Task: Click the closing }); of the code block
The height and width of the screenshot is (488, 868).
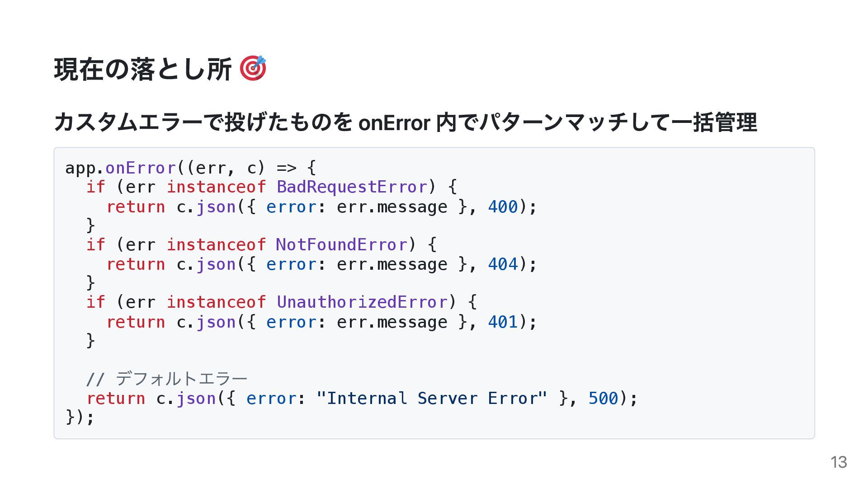Action: (x=80, y=417)
